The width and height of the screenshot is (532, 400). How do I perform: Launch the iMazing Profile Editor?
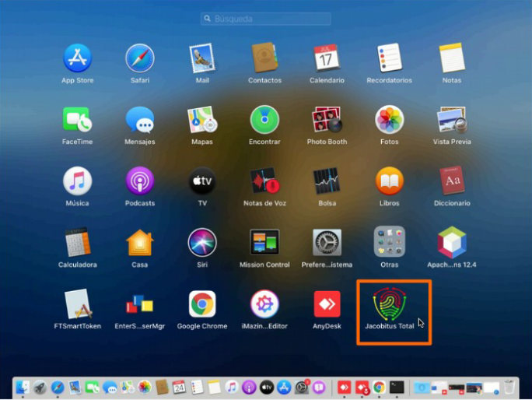click(x=264, y=304)
